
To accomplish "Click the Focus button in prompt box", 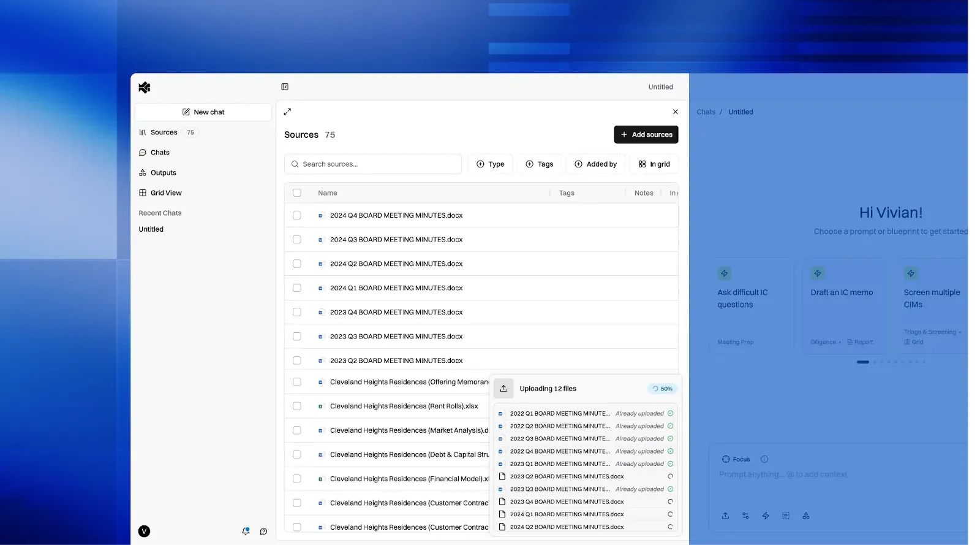I will (736, 460).
